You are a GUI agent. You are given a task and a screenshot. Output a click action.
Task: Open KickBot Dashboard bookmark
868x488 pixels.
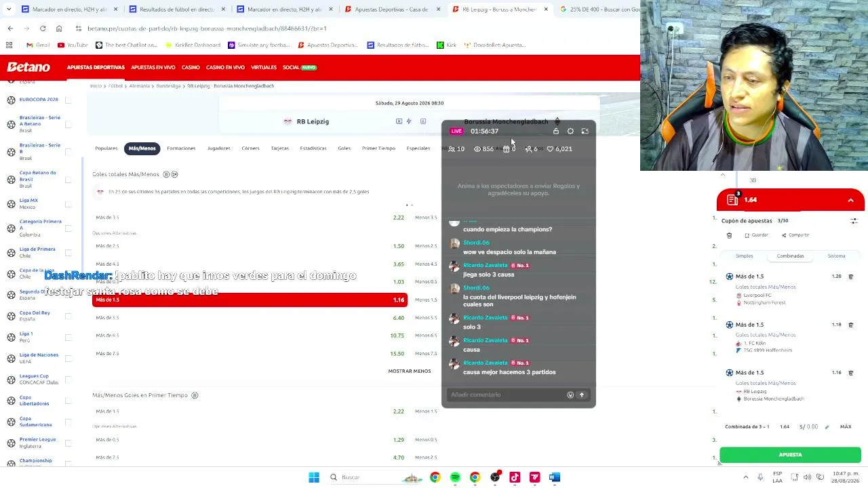(193, 45)
